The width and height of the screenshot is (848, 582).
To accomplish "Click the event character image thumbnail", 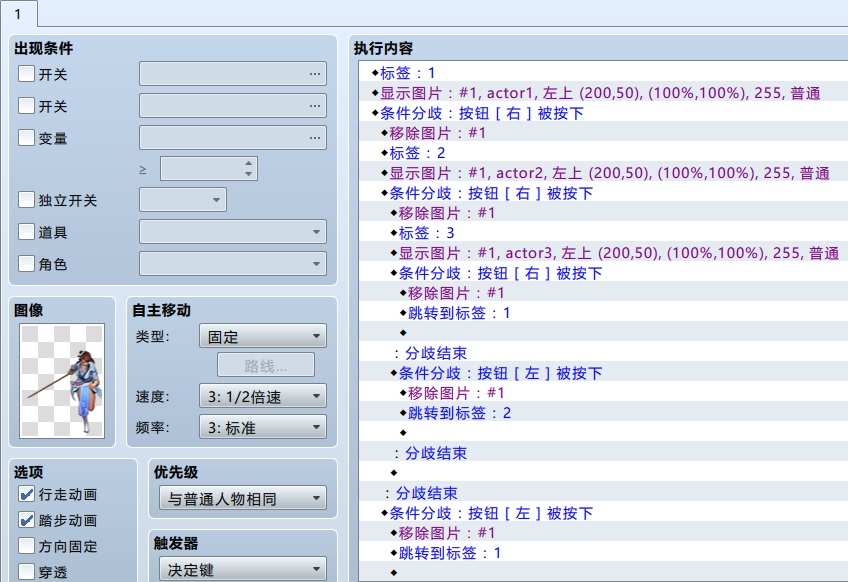I will point(62,381).
